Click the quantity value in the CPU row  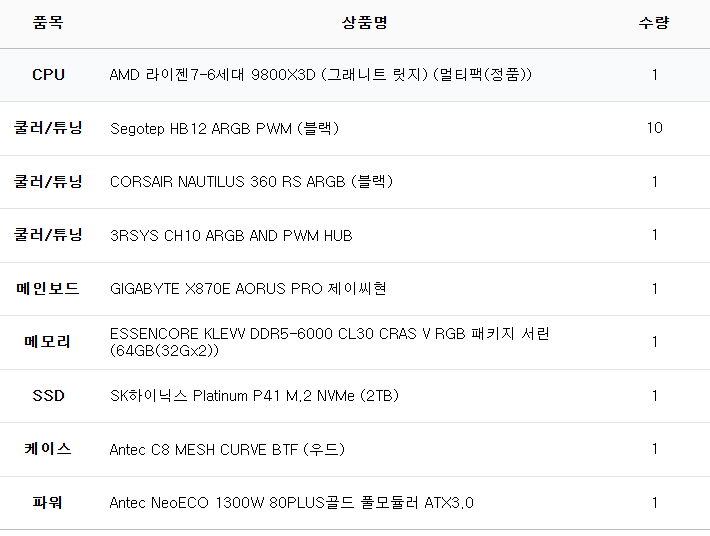(654, 75)
